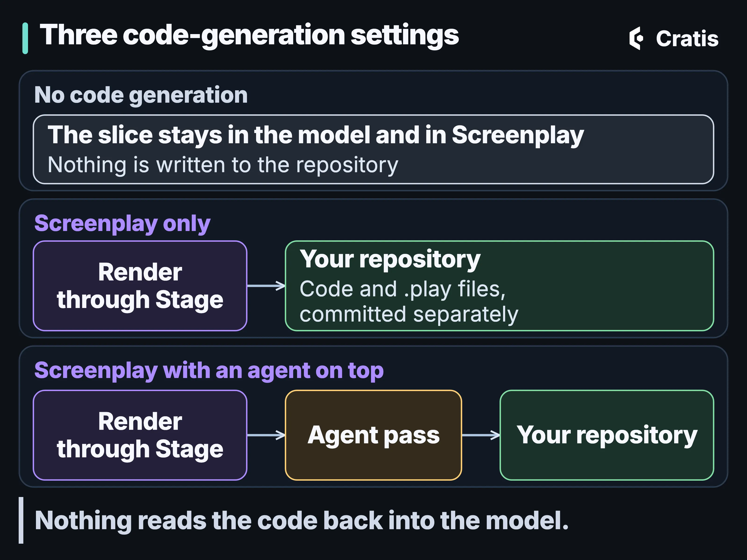Screen dimensions: 747x560
Task: Click 'Your repository' box after Agent pass
Action: [607, 435]
